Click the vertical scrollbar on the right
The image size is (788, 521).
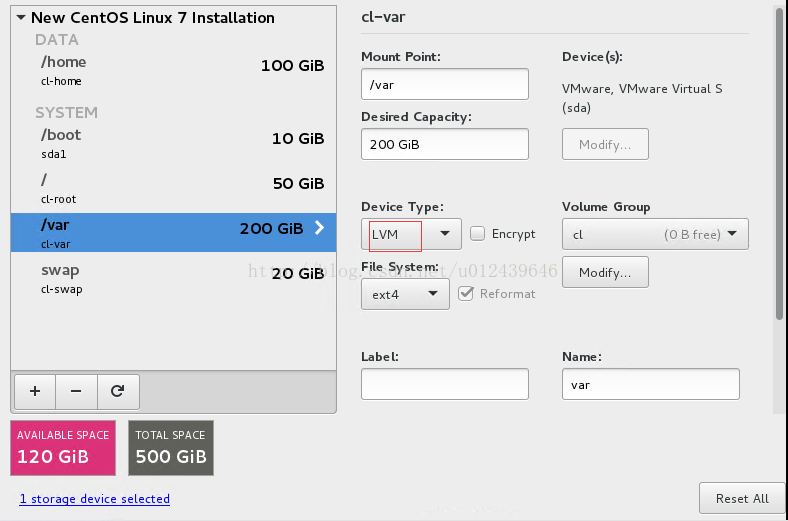(779, 160)
